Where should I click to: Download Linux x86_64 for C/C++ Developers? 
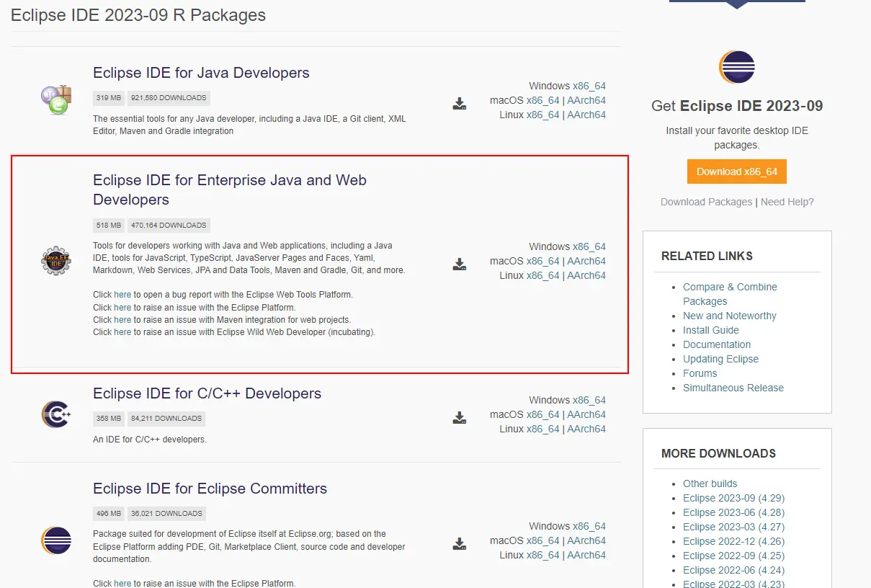coord(543,429)
